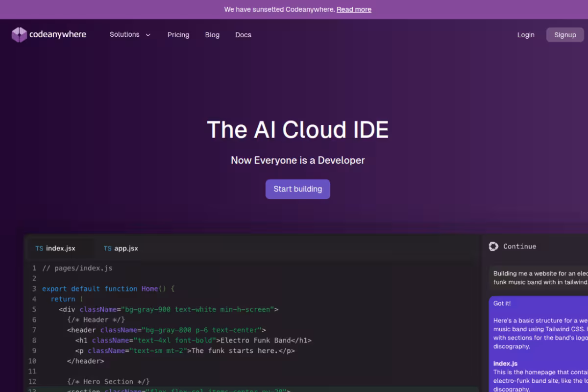
Task: Click the codeanywhere wordmark in header
Action: (x=58, y=35)
